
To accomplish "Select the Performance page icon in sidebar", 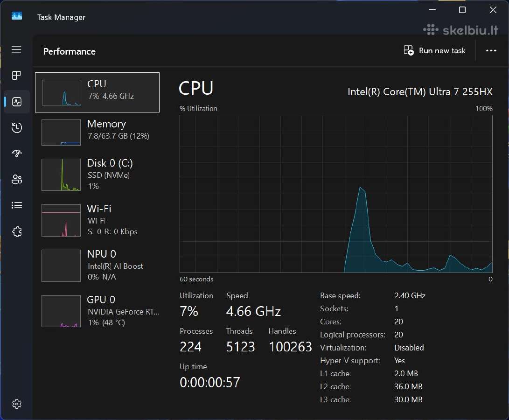I will coord(16,102).
